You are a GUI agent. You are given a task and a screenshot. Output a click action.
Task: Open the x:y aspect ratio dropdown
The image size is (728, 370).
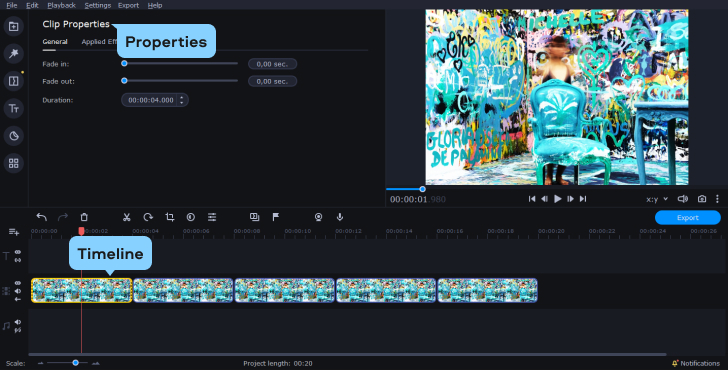click(x=657, y=199)
